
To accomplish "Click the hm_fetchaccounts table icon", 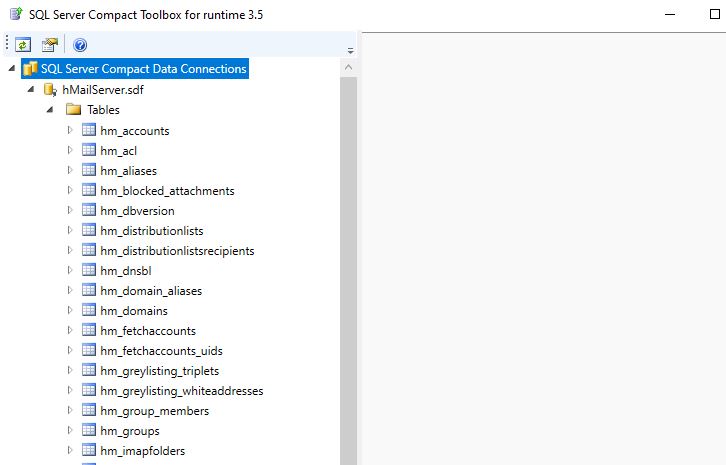I will (89, 330).
